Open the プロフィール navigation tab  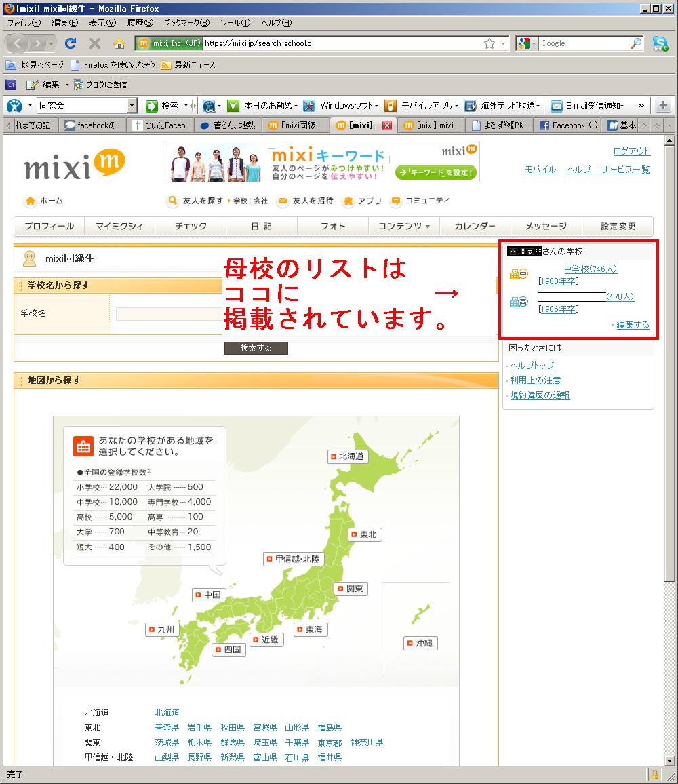(49, 227)
